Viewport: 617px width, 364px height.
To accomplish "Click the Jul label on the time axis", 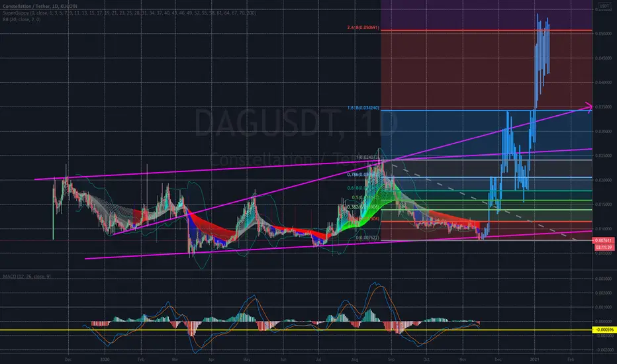I will [x=318, y=359].
